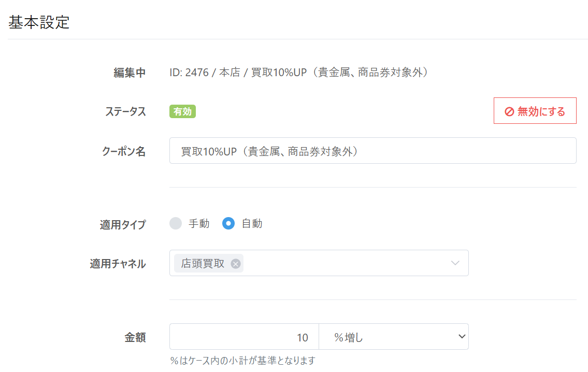Focus the クーポン名 text field

(x=372, y=151)
